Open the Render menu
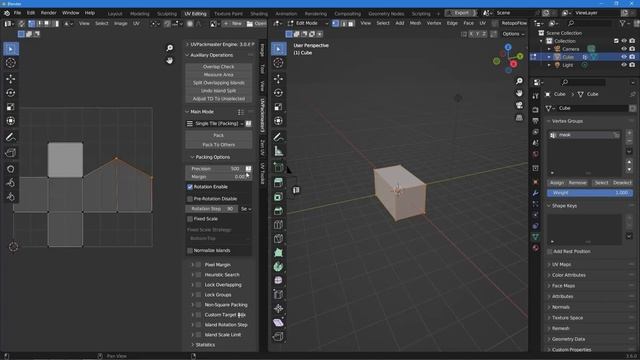This screenshot has width=640, height=360. click(49, 13)
